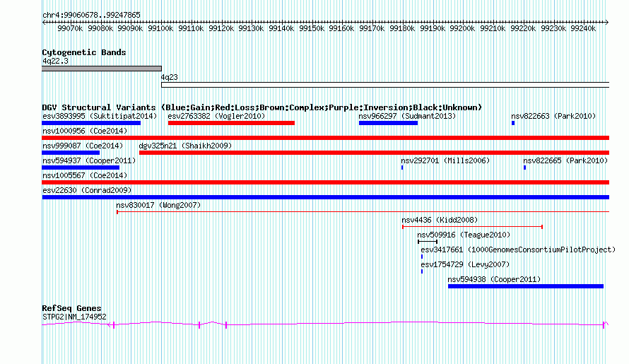Click the chr4:99060678..99247865 region label
The image size is (629, 364).
[91, 16]
